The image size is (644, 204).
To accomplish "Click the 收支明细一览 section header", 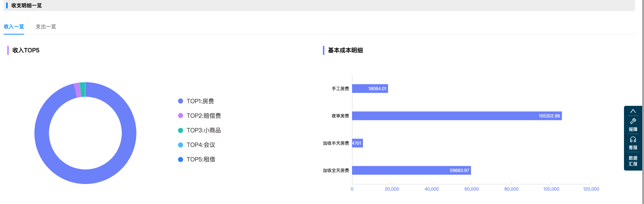I will click(x=26, y=5).
